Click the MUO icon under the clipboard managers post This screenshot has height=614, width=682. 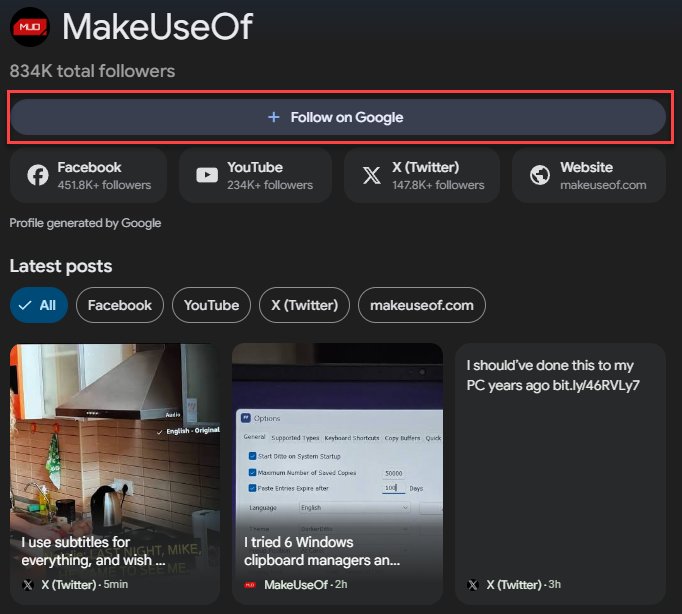point(251,584)
